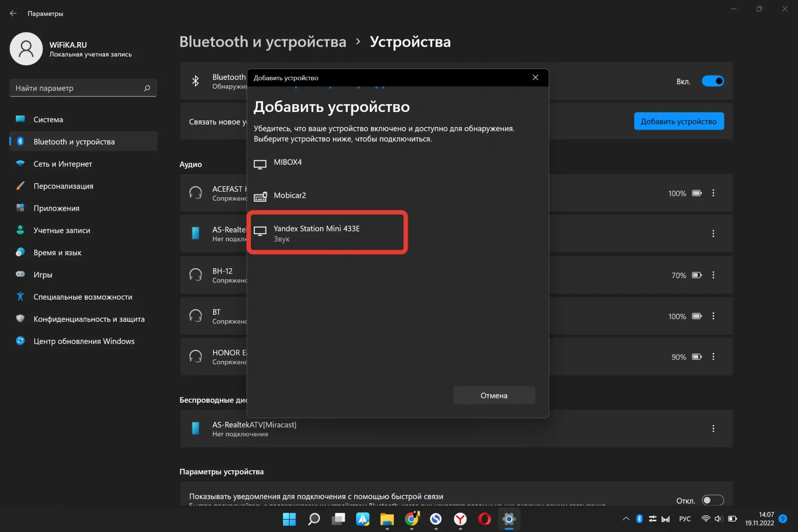Open more options for HONOR device
Image resolution: width=798 pixels, height=532 pixels.
713,357
